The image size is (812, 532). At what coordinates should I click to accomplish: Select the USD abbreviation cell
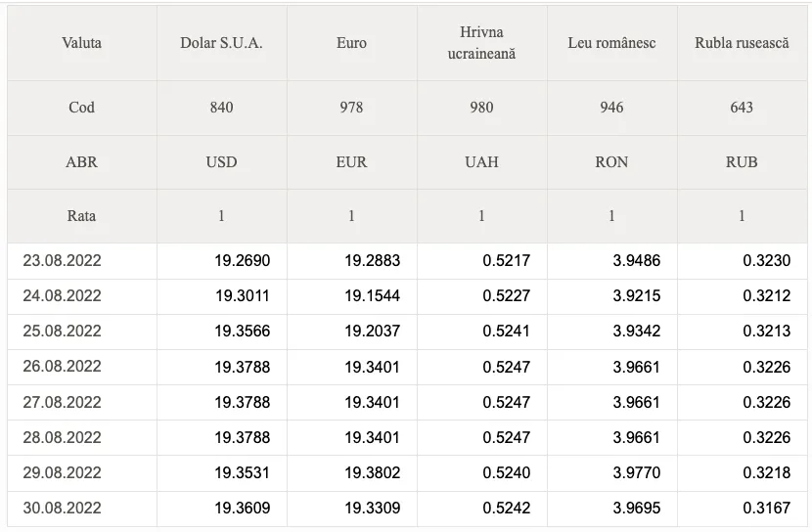(222, 162)
